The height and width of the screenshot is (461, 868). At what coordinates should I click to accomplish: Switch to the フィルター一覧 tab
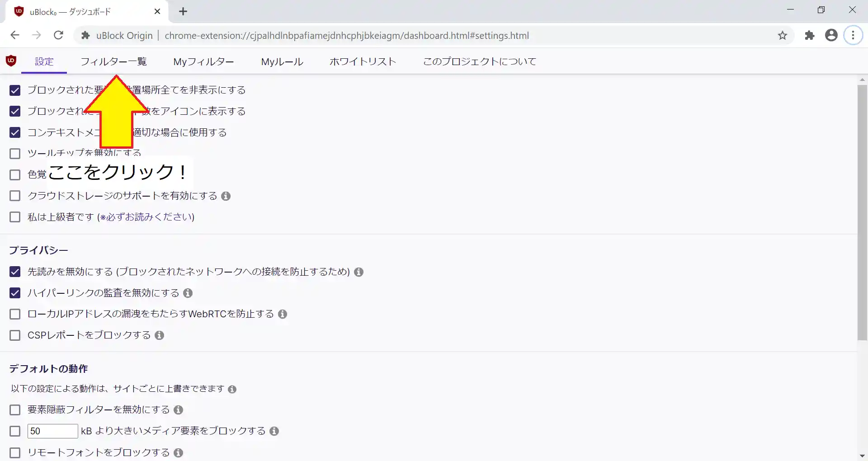click(113, 61)
